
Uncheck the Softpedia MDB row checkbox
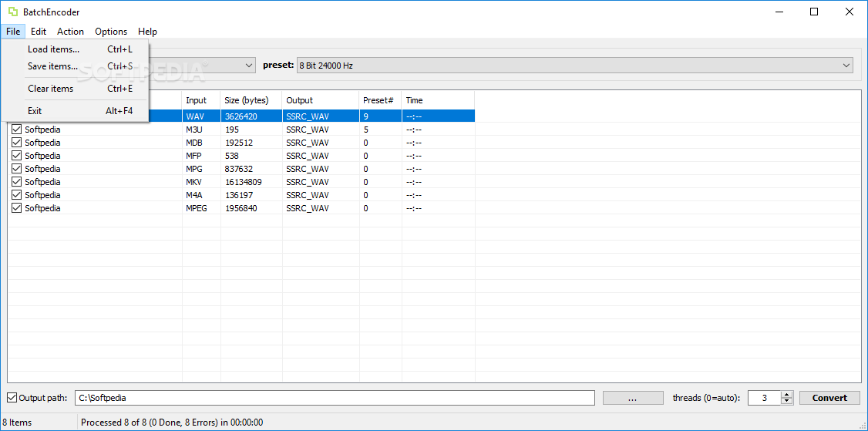[x=17, y=143]
